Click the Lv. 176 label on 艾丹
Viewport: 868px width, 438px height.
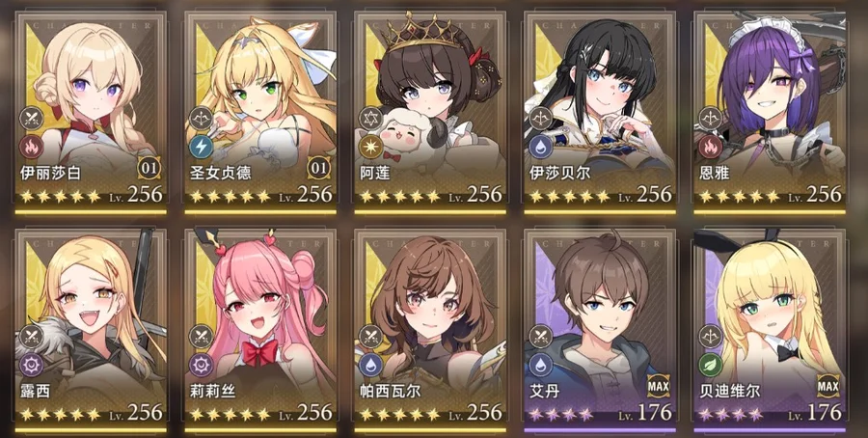[x=645, y=413]
